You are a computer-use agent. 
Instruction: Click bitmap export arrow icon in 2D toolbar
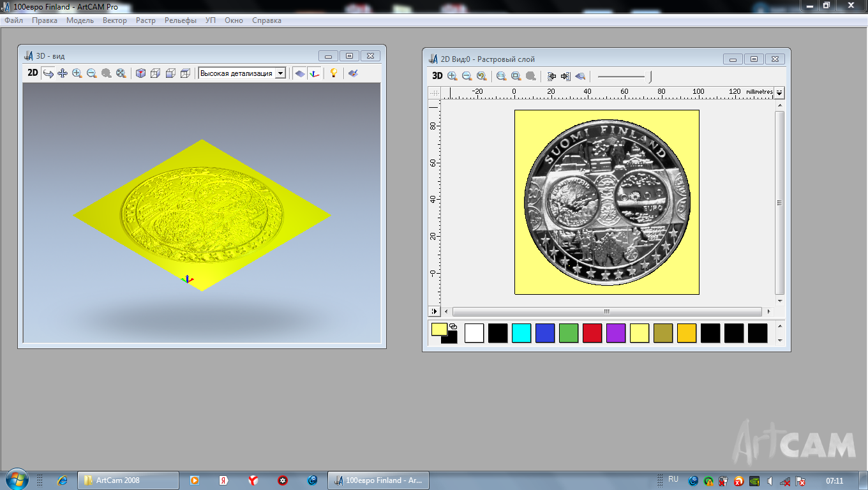point(565,76)
